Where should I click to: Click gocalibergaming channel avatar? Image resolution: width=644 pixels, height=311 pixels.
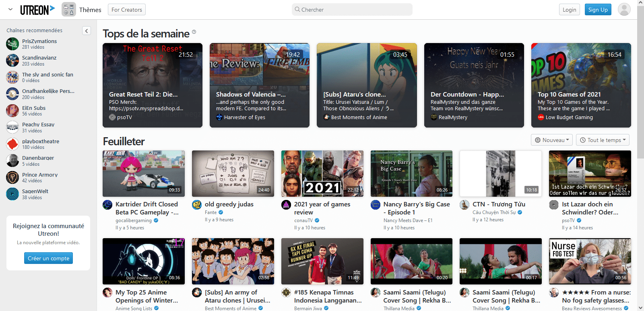[107, 205]
